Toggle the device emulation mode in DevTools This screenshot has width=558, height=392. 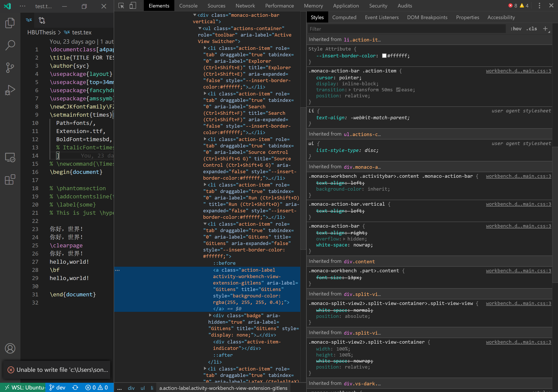pos(133,6)
